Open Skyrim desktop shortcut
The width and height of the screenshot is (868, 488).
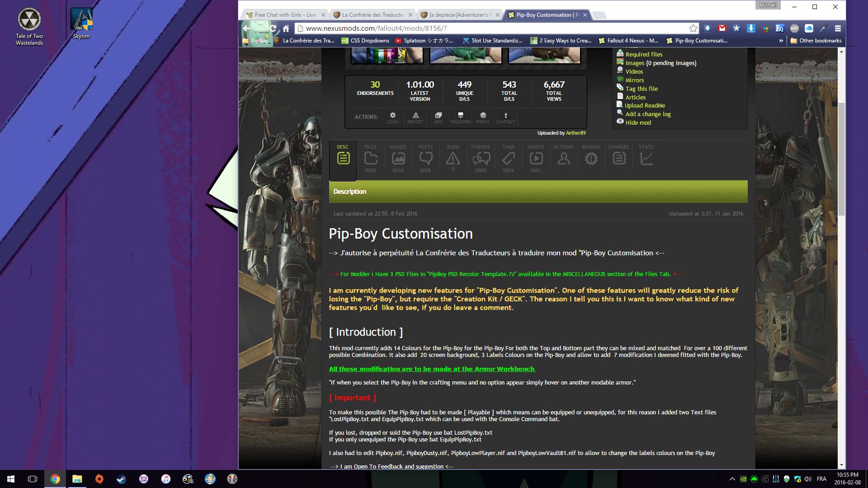coord(81,23)
